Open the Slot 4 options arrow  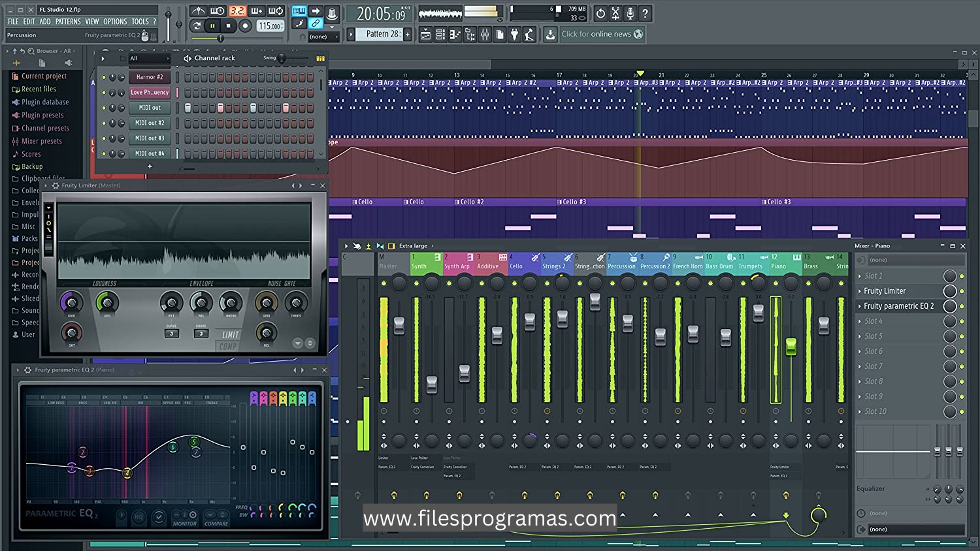(860, 321)
